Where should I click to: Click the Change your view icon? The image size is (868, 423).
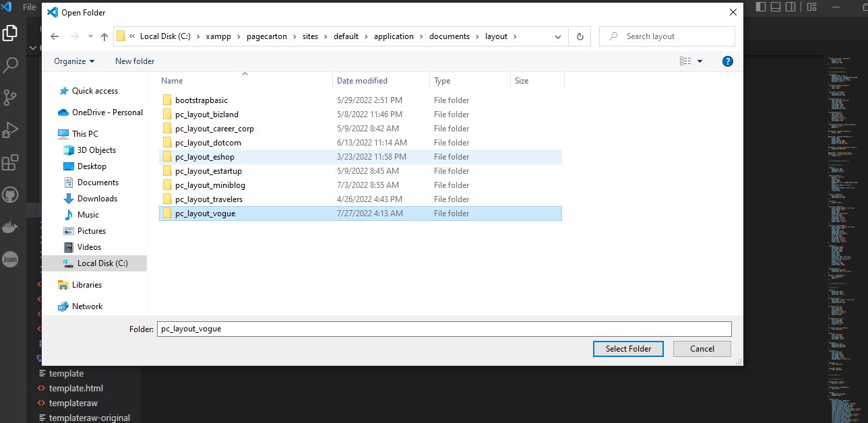click(x=685, y=61)
